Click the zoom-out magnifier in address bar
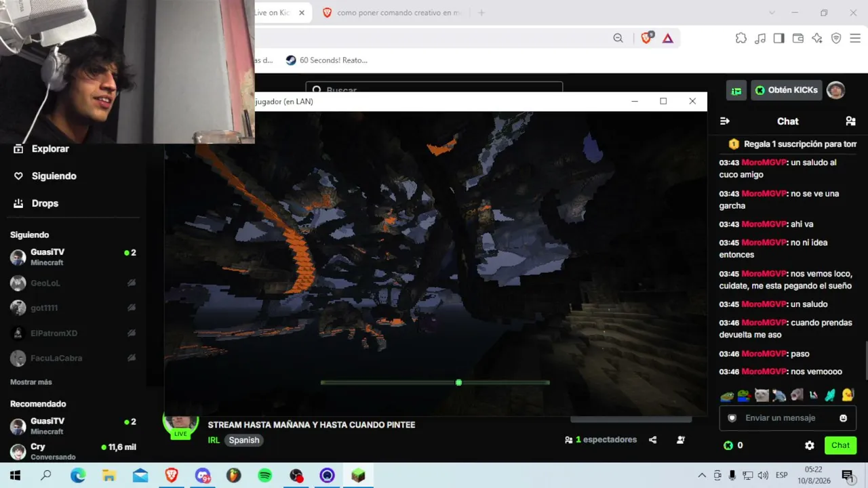This screenshot has height=488, width=868. pyautogui.click(x=618, y=38)
